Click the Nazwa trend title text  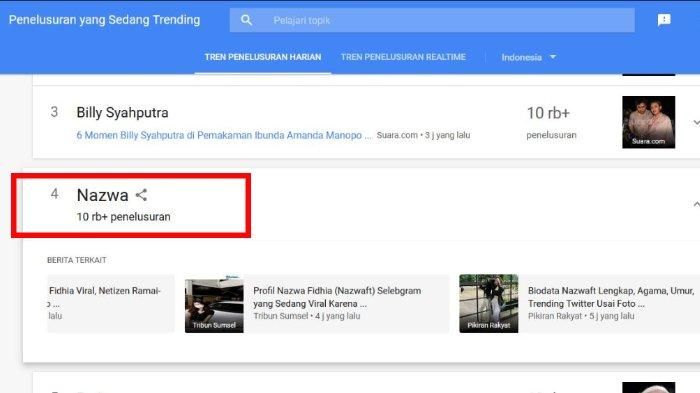[103, 195]
